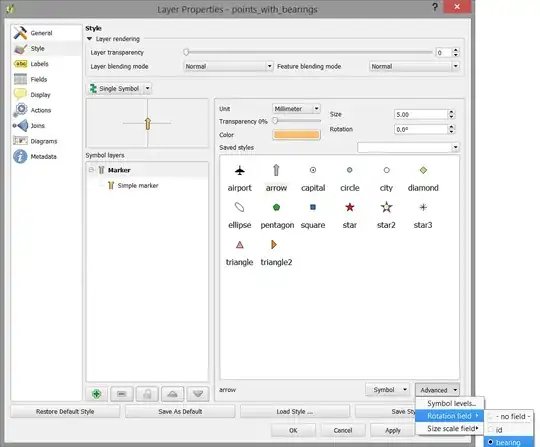This screenshot has width=540, height=447.
Task: Open the General settings tab
Action: [x=46, y=33]
